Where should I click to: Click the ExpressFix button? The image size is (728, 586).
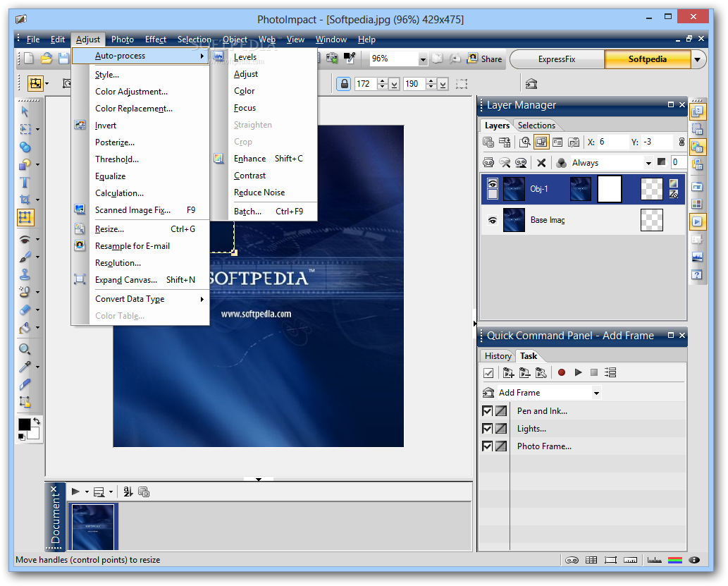(557, 59)
